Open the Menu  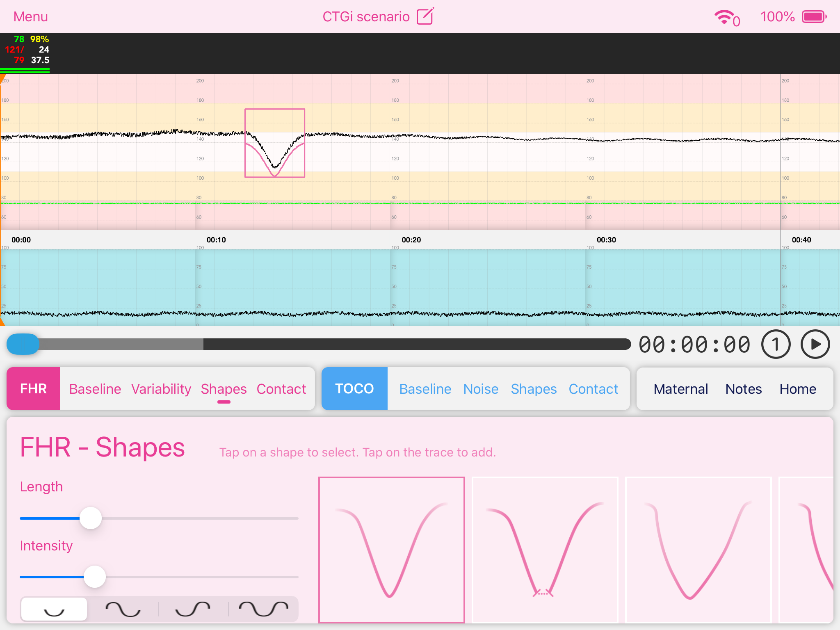[31, 17]
